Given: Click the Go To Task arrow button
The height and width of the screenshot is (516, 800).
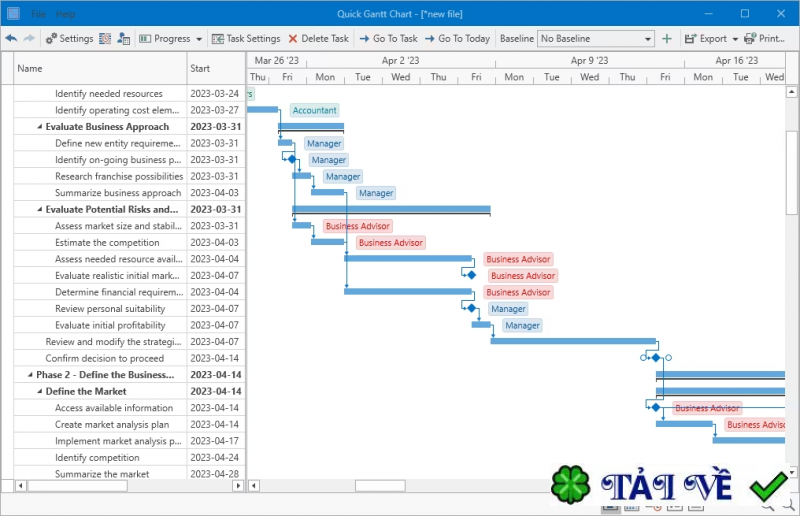Looking at the screenshot, I should (x=388, y=39).
